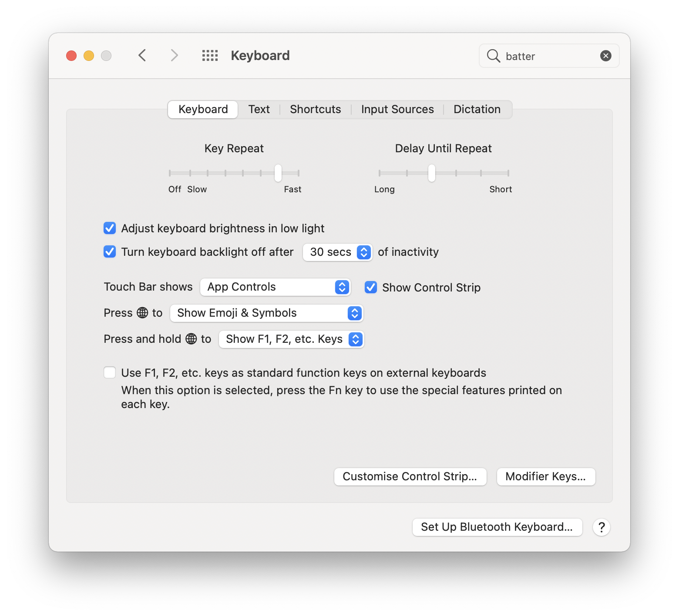Open the Show Emoji & Symbols dropdown
The height and width of the screenshot is (616, 679).
pyautogui.click(x=267, y=313)
